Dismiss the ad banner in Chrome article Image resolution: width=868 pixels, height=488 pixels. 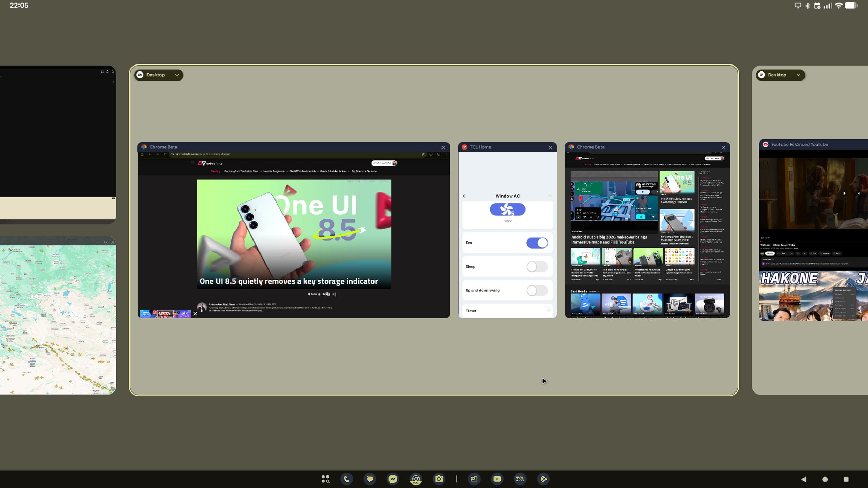tap(195, 314)
